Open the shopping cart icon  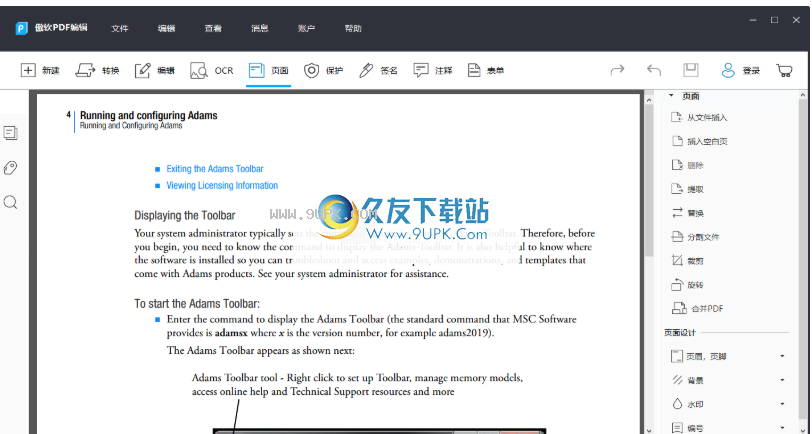[x=784, y=70]
